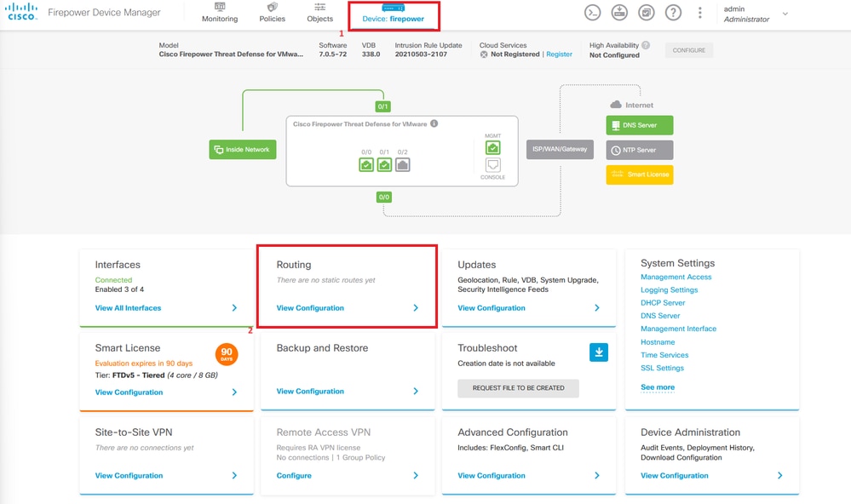Open Logging Settings link
The height and width of the screenshot is (504, 851).
pyautogui.click(x=670, y=289)
